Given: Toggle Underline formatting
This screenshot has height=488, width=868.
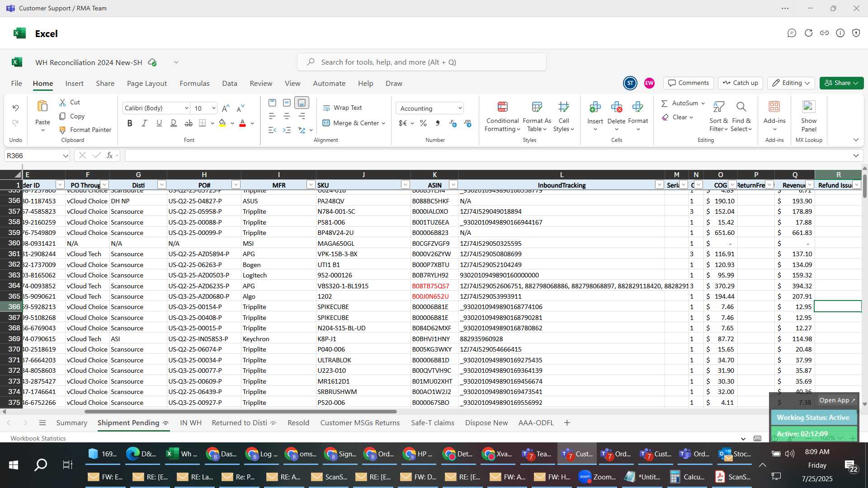Looking at the screenshot, I should coord(159,123).
